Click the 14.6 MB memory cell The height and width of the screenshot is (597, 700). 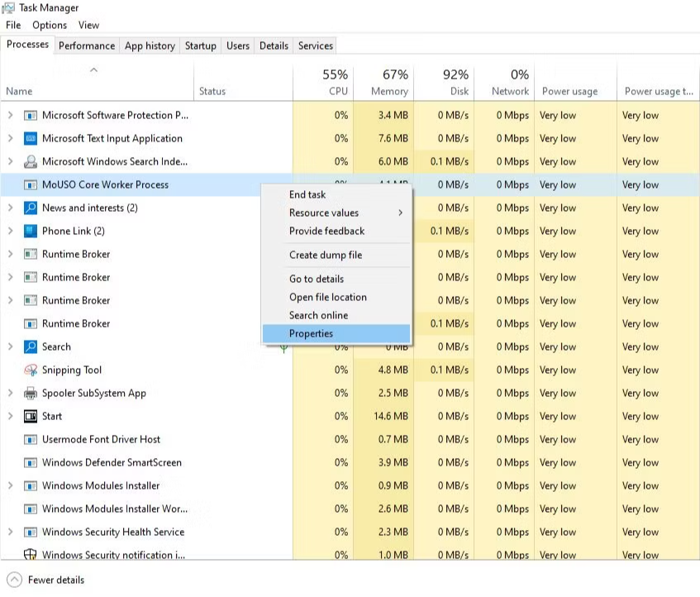(383, 416)
